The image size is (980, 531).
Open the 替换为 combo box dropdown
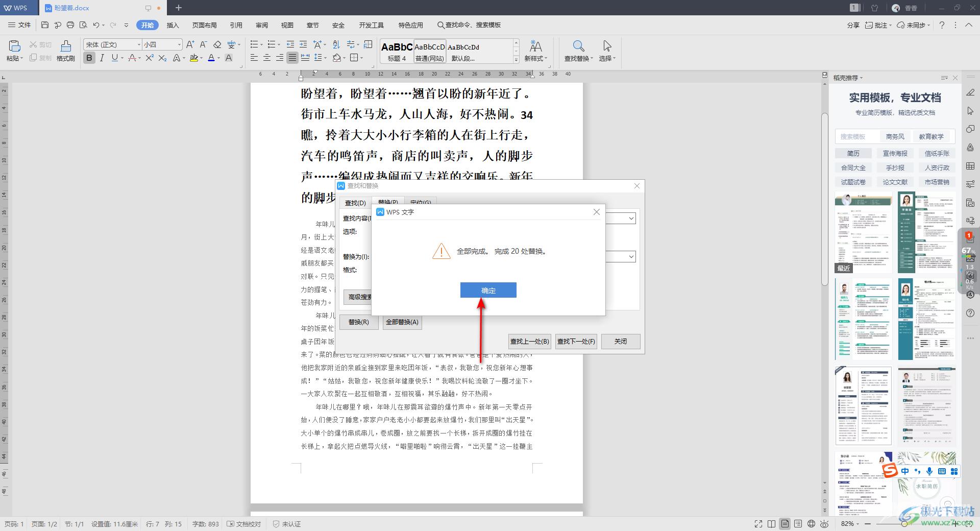(x=631, y=257)
